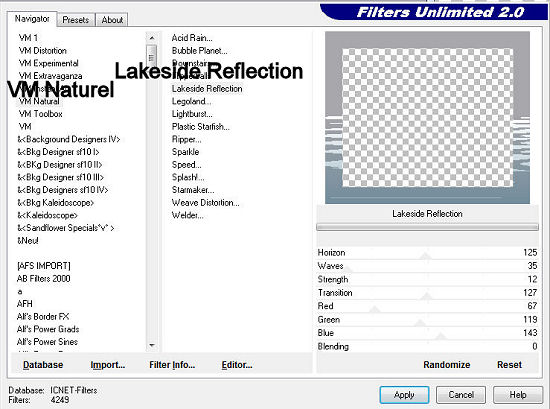Viewport: 550px width, 409px height.
Task: Select VM 1 filter category
Action: point(28,38)
